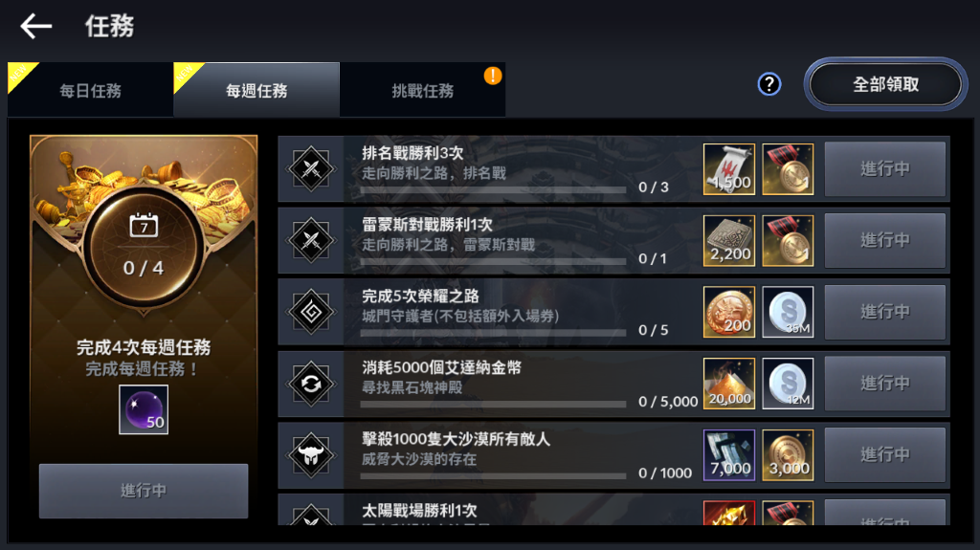Open the 0/4 weekly calendar medallion
Screen dimensions: 980x550
coord(144,248)
